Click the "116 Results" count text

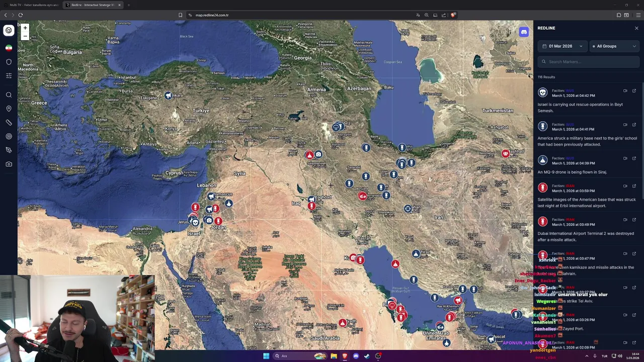pyautogui.click(x=546, y=77)
